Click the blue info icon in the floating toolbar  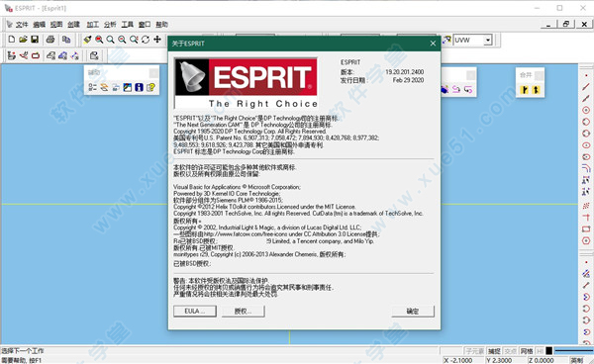click(139, 87)
